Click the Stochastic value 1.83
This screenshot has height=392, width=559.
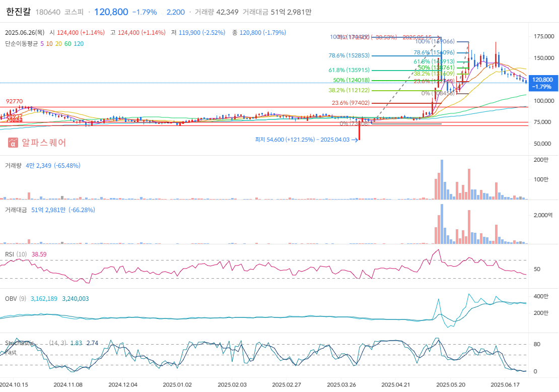76,343
